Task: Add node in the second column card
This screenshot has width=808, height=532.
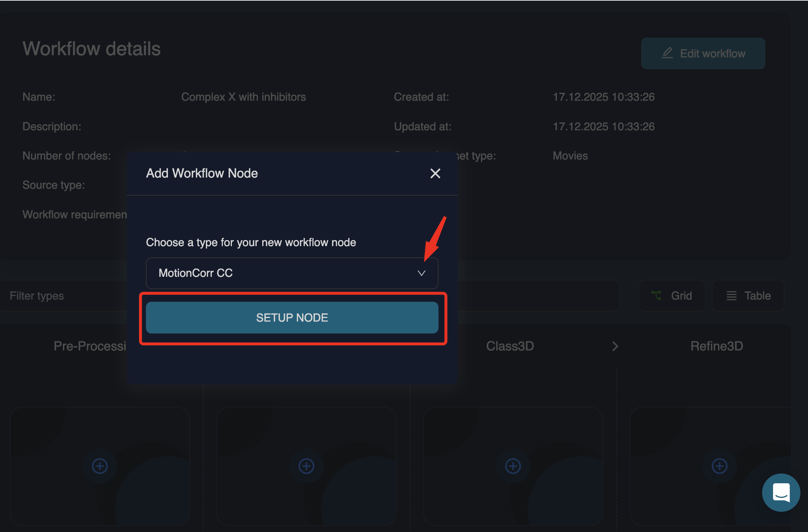Action: pyautogui.click(x=306, y=466)
